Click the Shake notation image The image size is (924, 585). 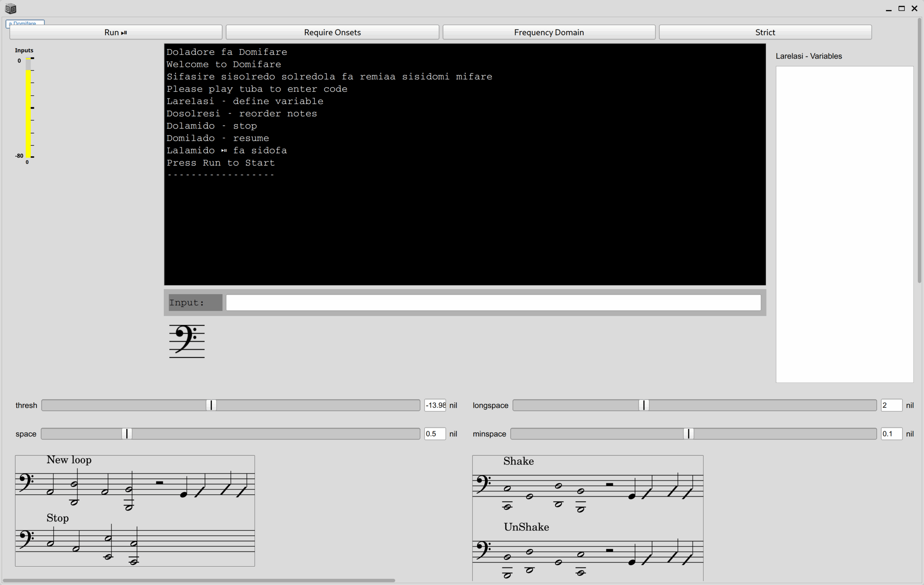[588, 485]
